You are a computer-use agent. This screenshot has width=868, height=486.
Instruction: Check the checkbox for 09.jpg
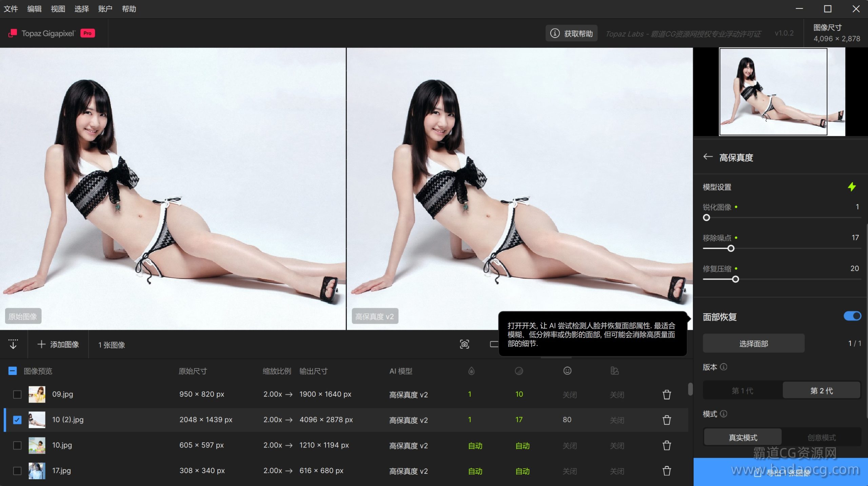coord(17,394)
